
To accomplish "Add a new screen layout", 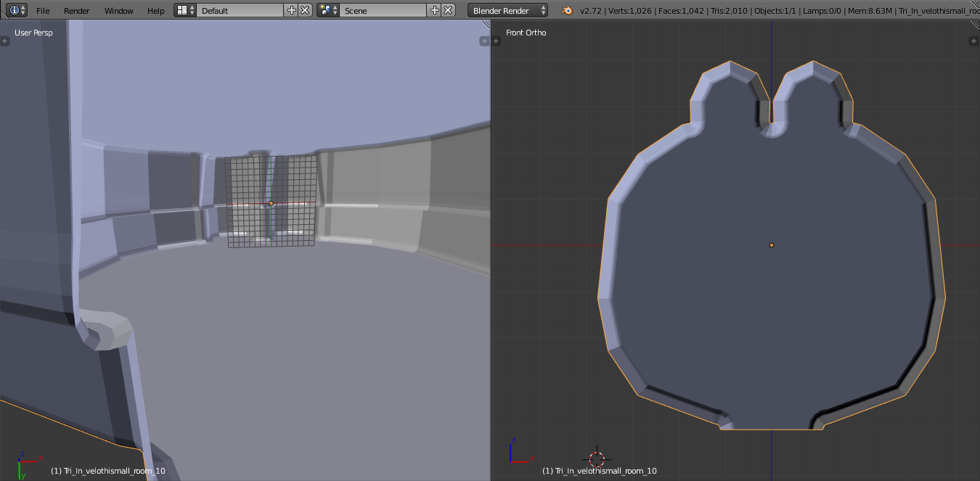I will pos(292,10).
